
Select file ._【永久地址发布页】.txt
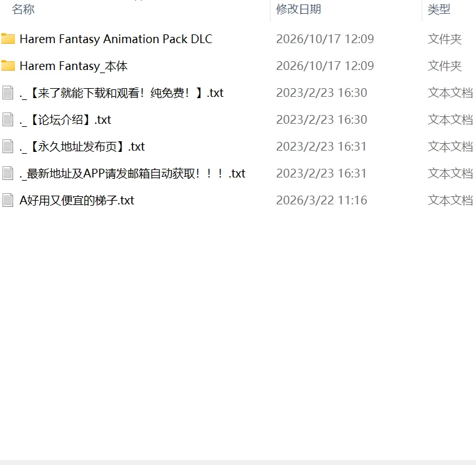[x=82, y=147]
